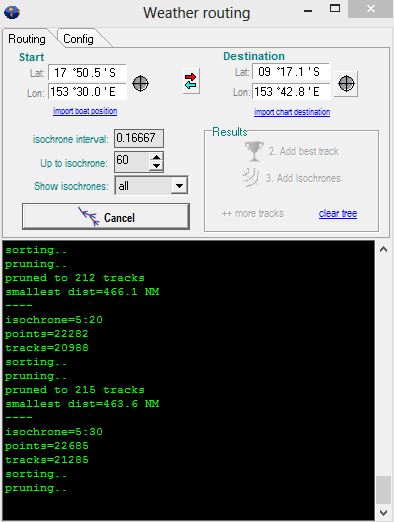The image size is (394, 522).
Task: Increase Up to isochrone value with up arrow
Action: click(x=156, y=157)
